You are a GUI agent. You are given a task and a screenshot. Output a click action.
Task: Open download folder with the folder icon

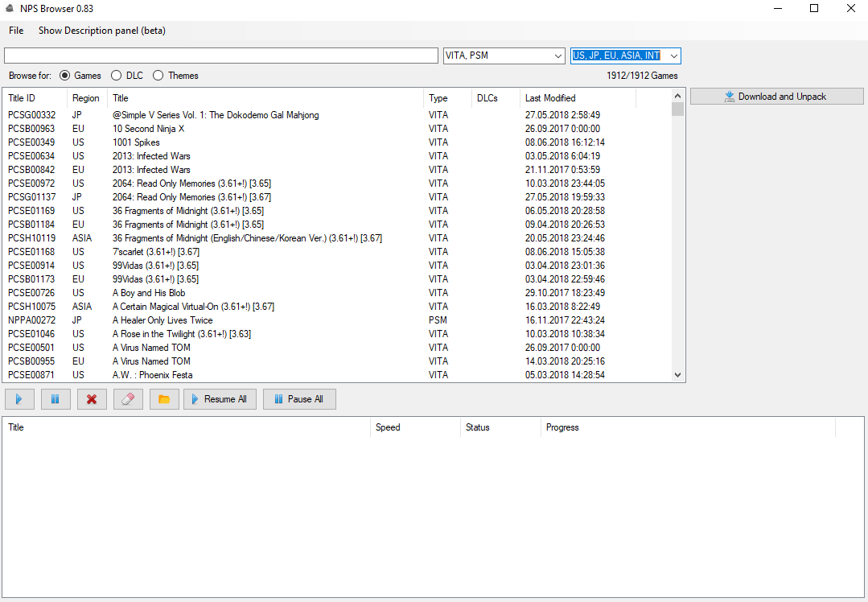pyautogui.click(x=164, y=399)
